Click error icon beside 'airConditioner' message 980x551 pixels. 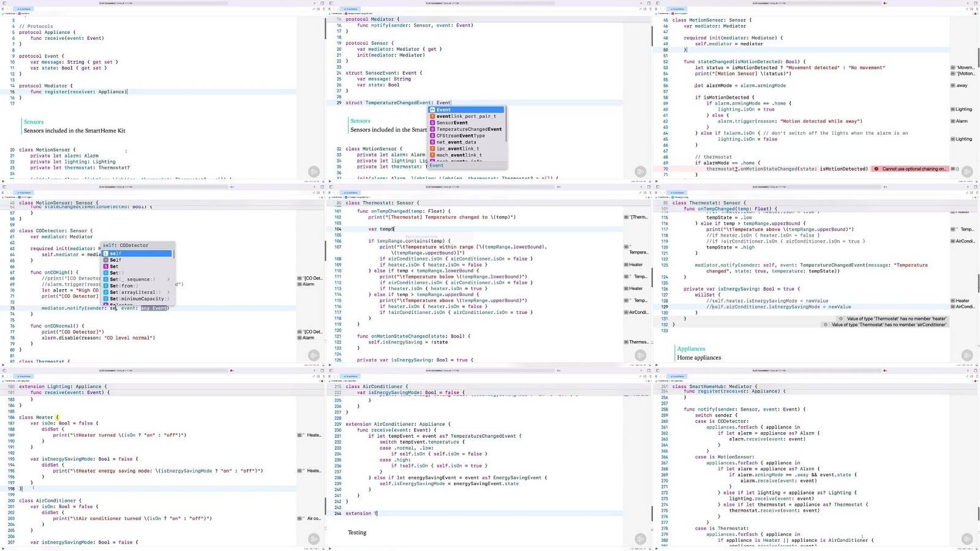[826, 324]
